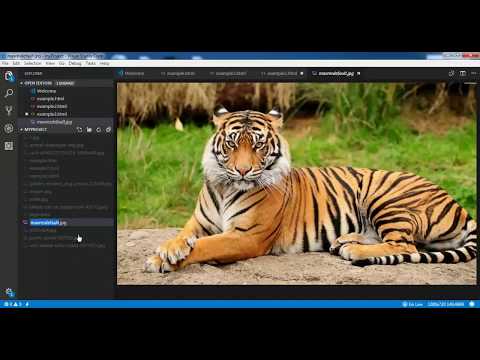
Task: Open the Help menu
Action: pyautogui.click(x=104, y=63)
